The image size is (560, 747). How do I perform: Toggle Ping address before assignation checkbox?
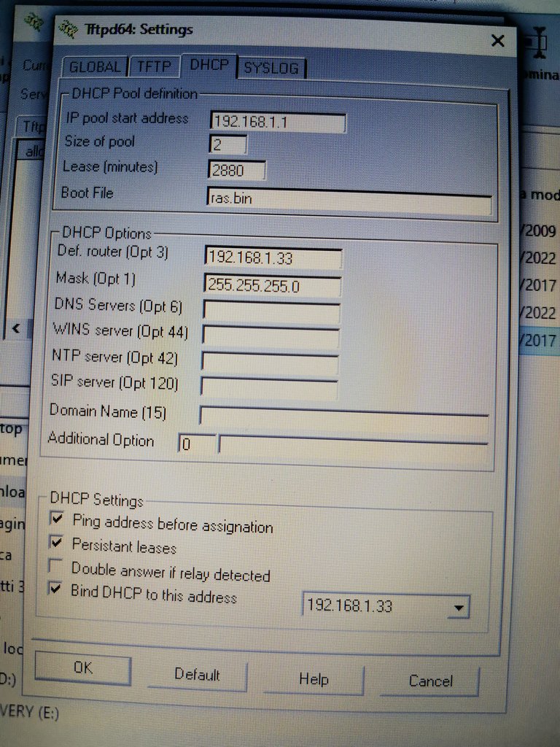[x=57, y=519]
